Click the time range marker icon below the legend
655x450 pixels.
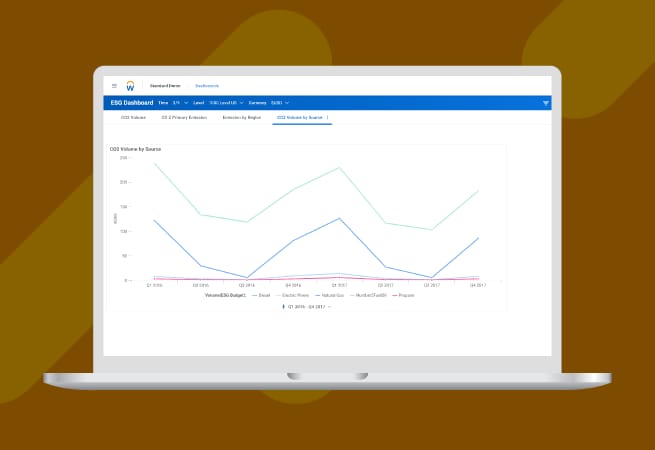tap(280, 307)
